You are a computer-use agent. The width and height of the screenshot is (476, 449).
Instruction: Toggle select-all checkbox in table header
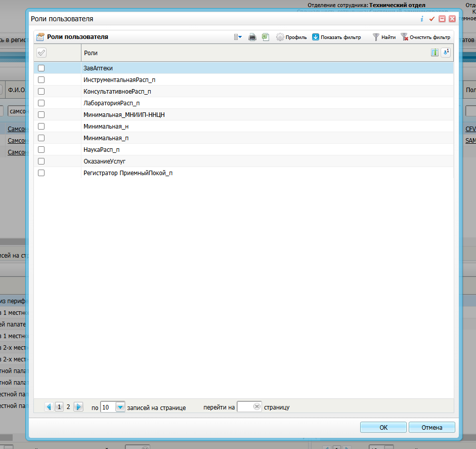click(42, 53)
